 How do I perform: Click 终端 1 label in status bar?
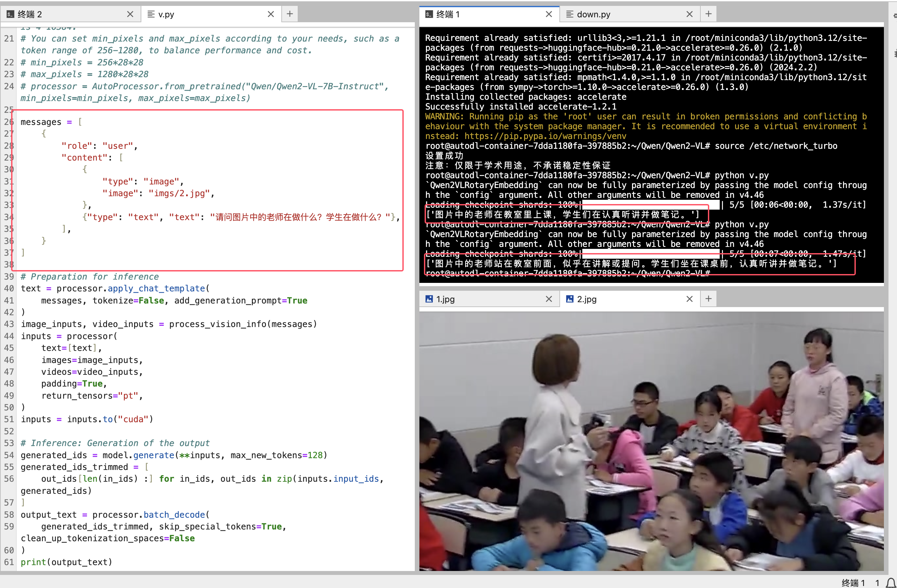click(x=853, y=582)
